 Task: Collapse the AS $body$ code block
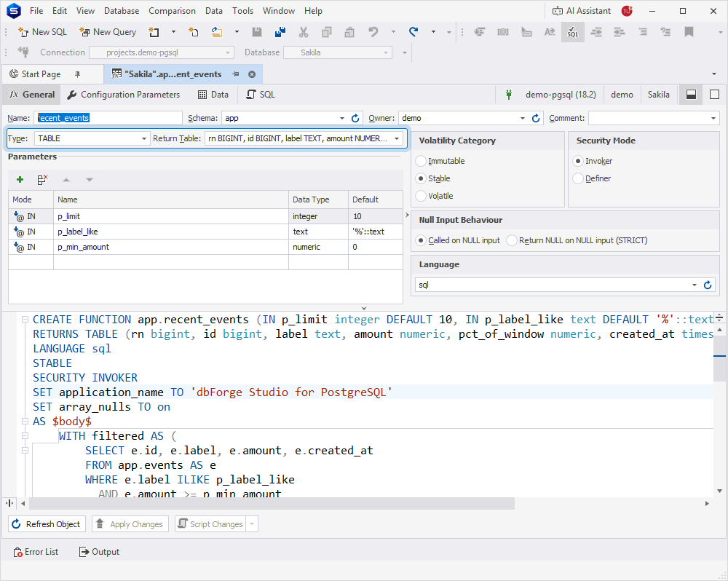pyautogui.click(x=25, y=422)
